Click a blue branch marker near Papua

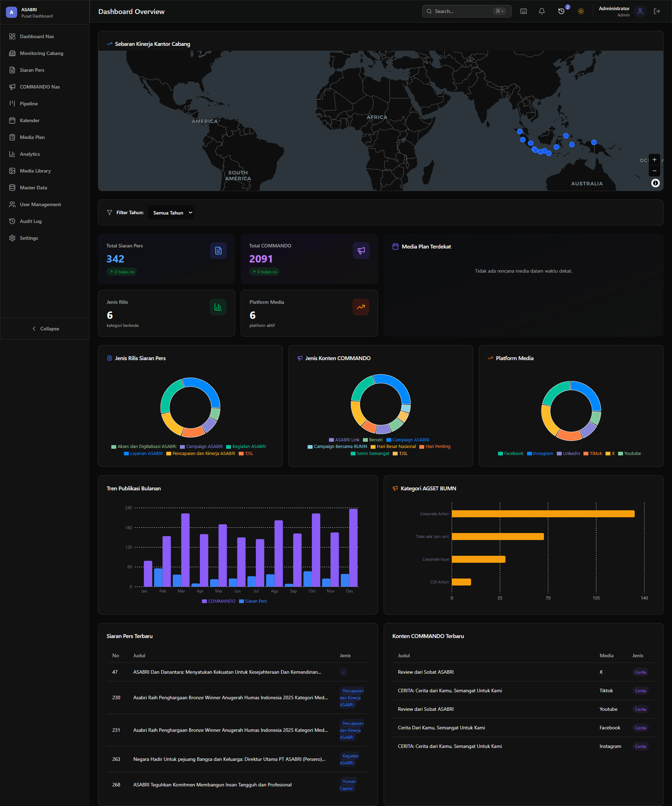coord(594,142)
